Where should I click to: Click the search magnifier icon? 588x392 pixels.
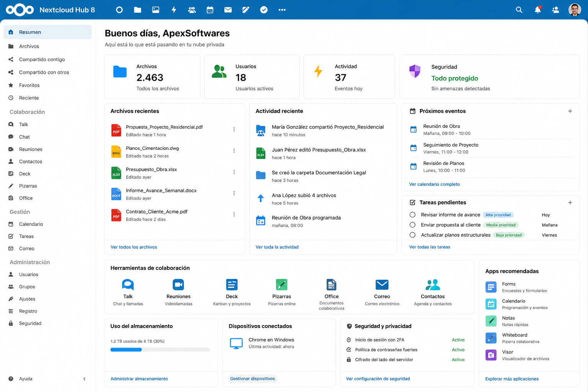(519, 10)
